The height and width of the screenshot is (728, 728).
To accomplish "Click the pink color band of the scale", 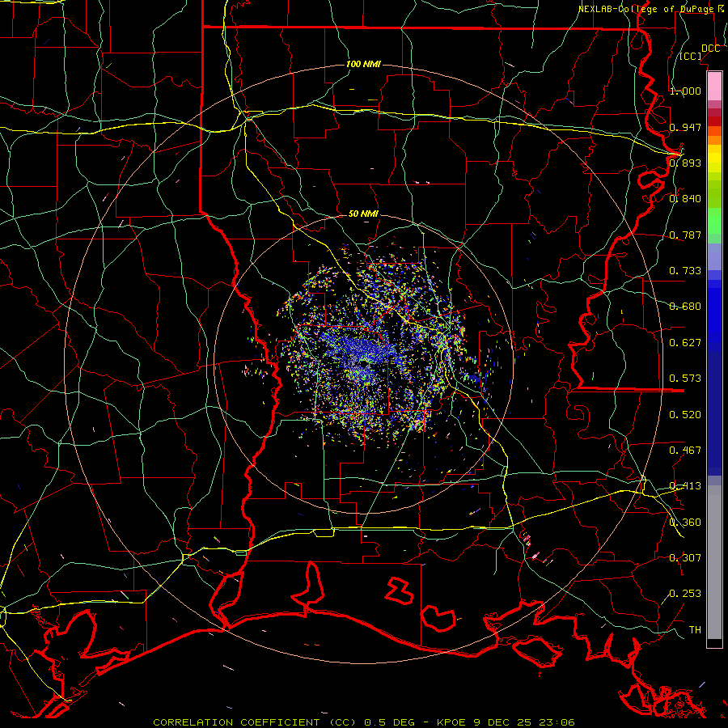I will pyautogui.click(x=714, y=87).
